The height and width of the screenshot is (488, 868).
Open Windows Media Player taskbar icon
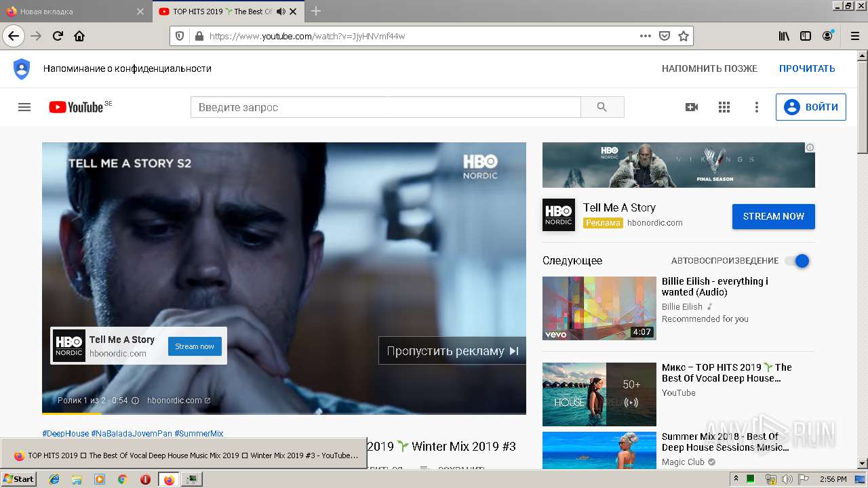click(x=100, y=479)
